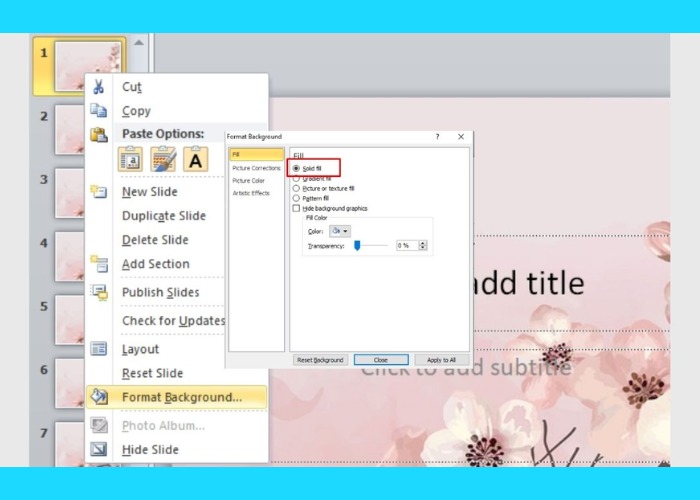Select slide 3 thumbnail

coord(70,193)
